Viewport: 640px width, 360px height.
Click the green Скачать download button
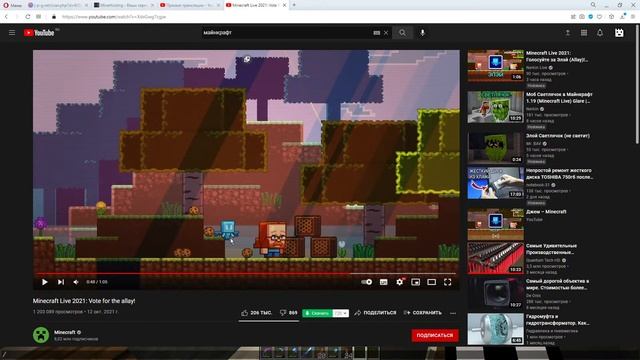pyautogui.click(x=317, y=313)
